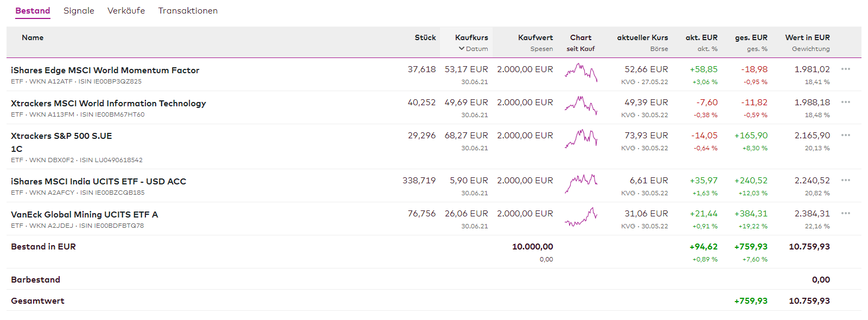Open more-options menu for Xtrackers S&P 500 row
Screen dimensions: 868x320
(845, 136)
